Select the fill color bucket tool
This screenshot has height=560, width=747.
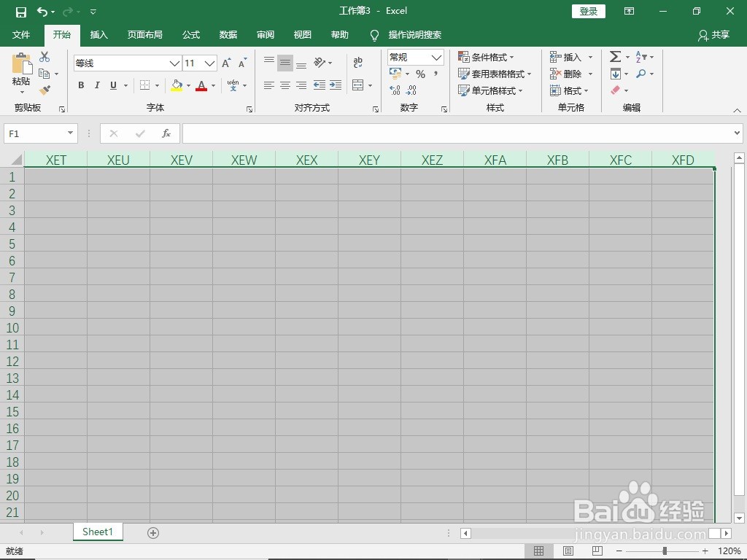pyautogui.click(x=177, y=86)
